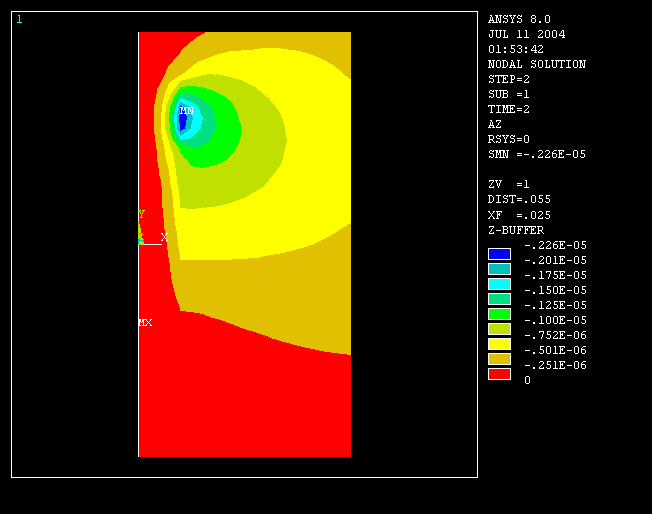
Task: Click the 'XF =.025' text
Action: point(519,215)
